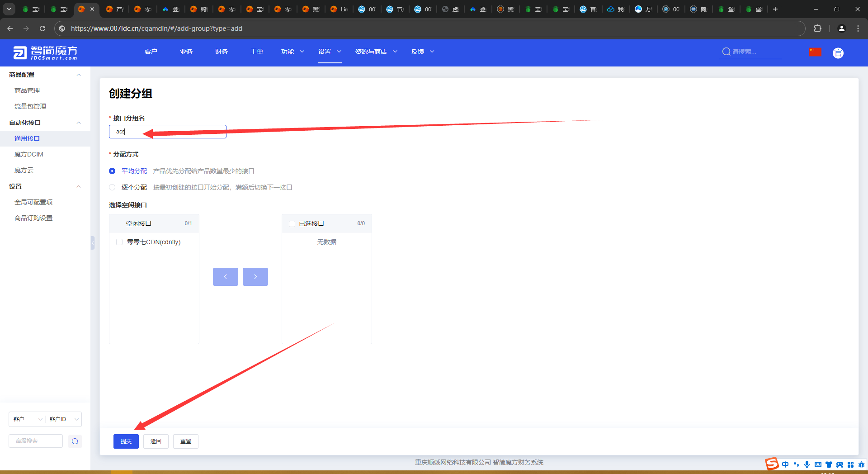Go back using the browser back arrow

point(10,28)
